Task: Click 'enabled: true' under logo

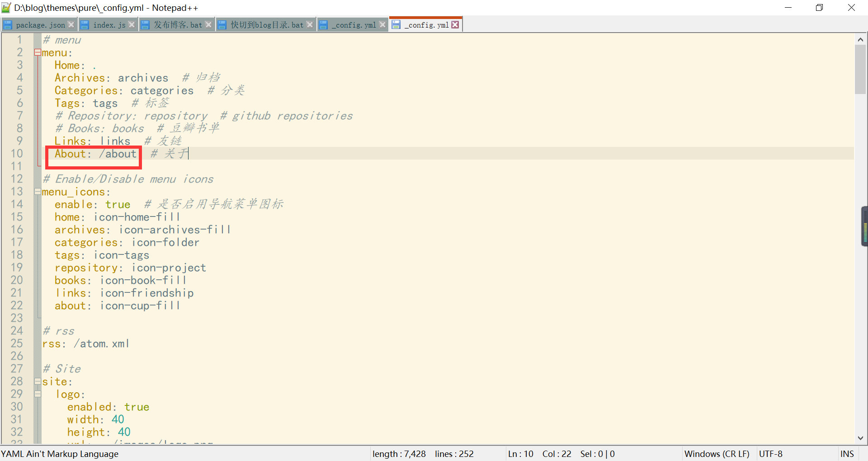Action: click(x=108, y=407)
